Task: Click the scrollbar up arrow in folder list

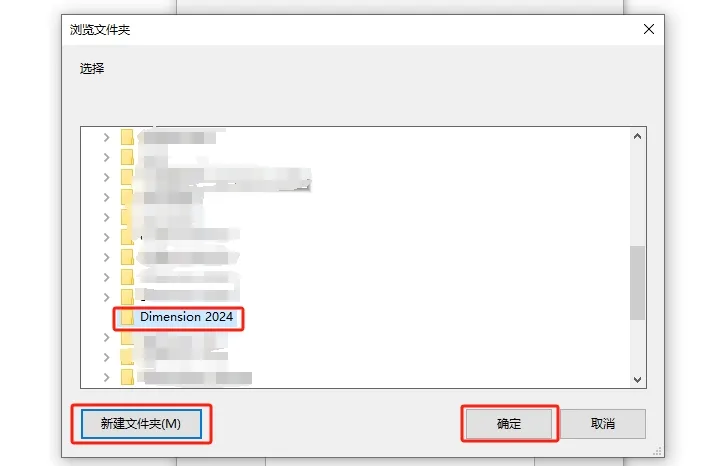Action: pos(638,136)
